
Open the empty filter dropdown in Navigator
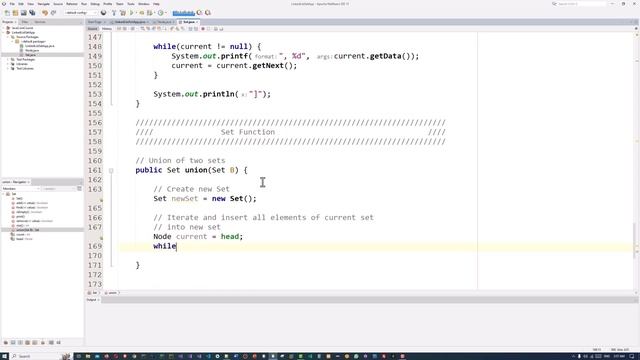[59, 189]
